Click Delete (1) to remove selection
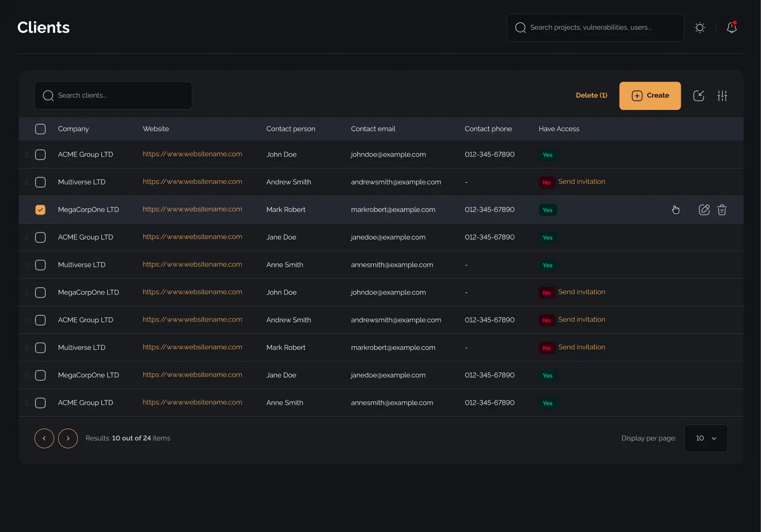 tap(592, 95)
